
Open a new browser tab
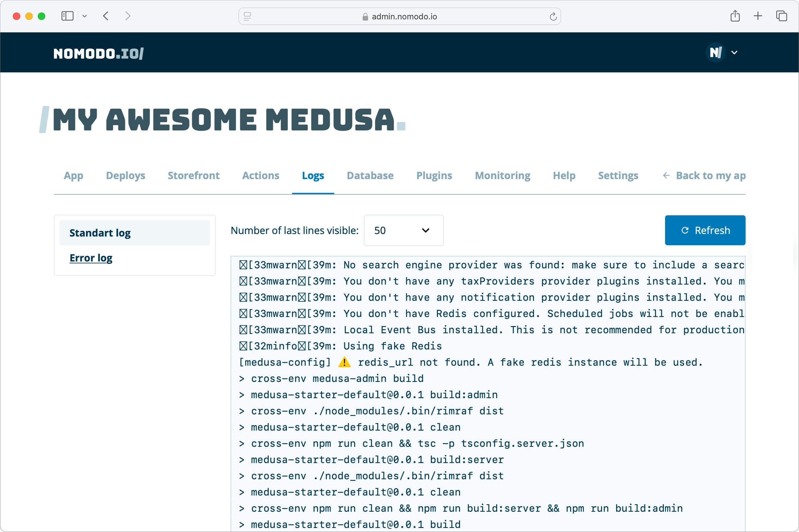pyautogui.click(x=757, y=16)
